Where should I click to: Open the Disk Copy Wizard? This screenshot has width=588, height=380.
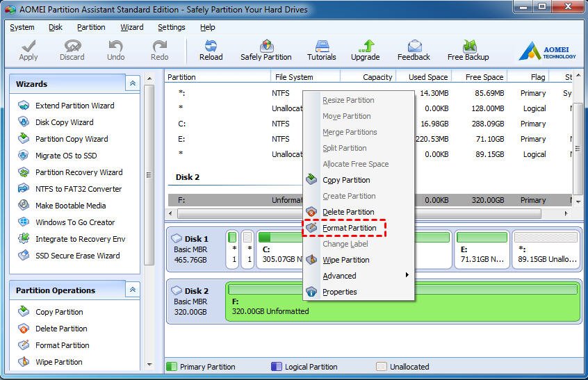coord(65,122)
